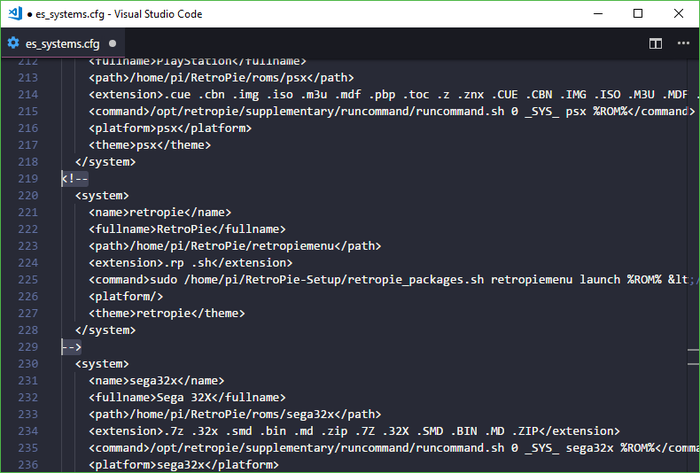Select line number 229 in the gutter
The image size is (700, 473).
coord(27,347)
